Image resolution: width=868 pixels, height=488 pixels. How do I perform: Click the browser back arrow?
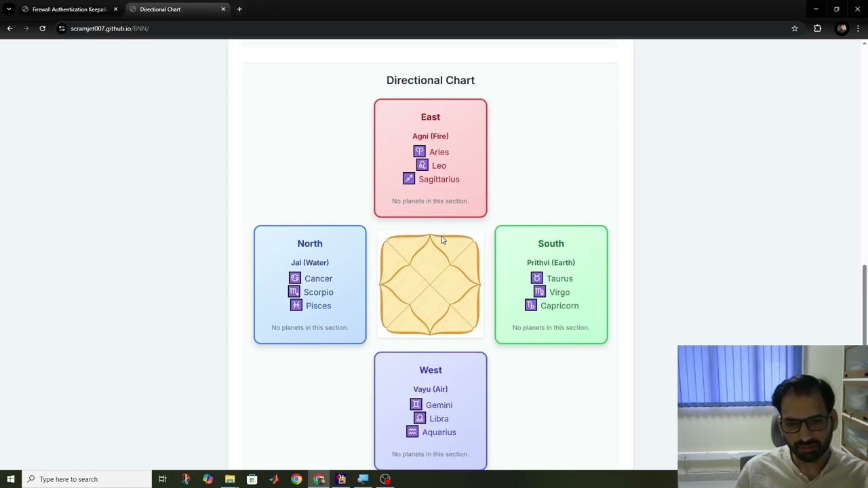[x=9, y=28]
